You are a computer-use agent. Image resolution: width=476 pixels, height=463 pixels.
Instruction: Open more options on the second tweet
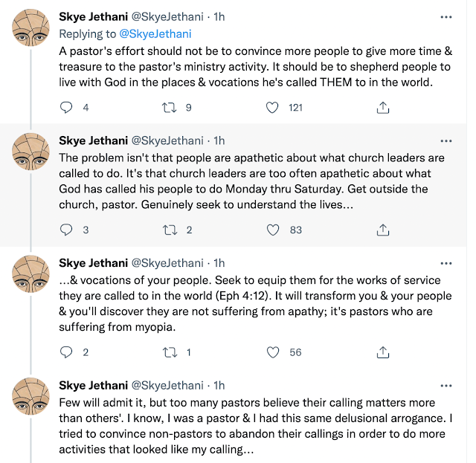click(x=445, y=140)
